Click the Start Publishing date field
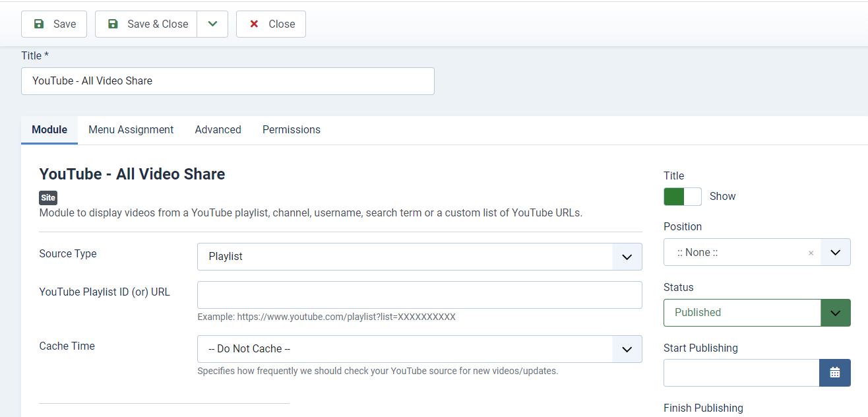The width and height of the screenshot is (868, 417). 741,373
